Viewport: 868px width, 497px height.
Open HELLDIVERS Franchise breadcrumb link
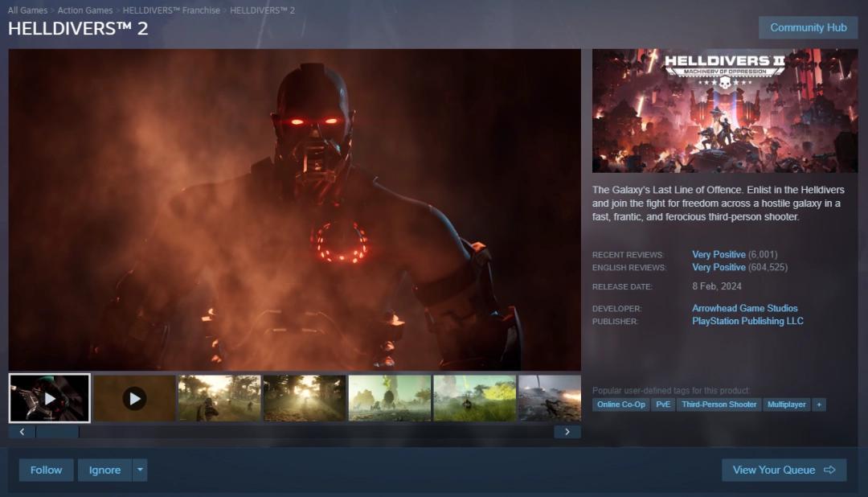click(x=171, y=10)
